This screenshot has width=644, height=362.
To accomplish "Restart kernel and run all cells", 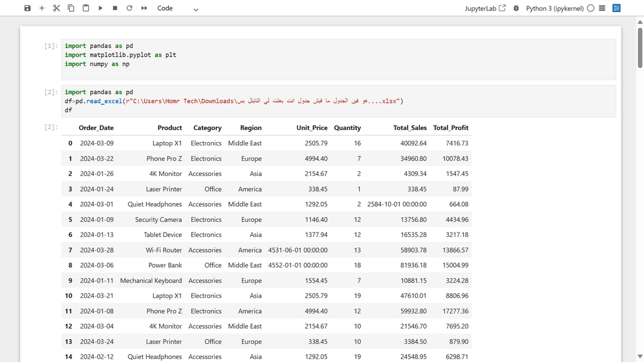I will click(144, 8).
